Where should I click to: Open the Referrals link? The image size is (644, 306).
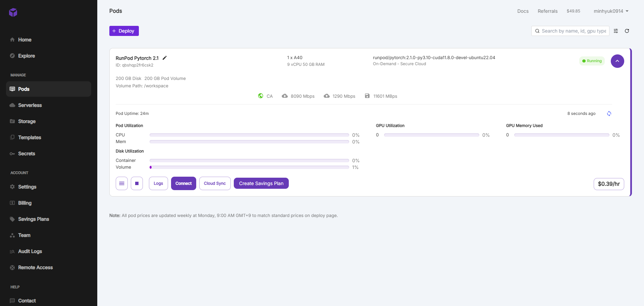pyautogui.click(x=548, y=11)
